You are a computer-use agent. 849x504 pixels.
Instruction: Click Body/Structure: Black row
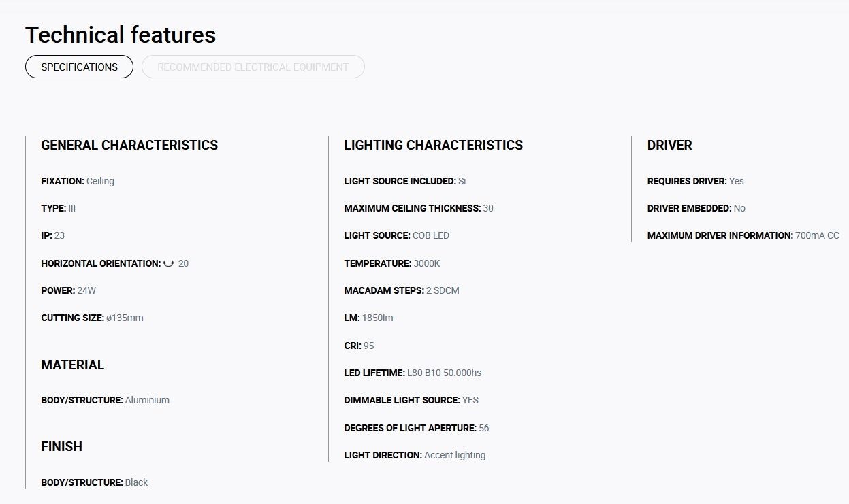tap(95, 482)
